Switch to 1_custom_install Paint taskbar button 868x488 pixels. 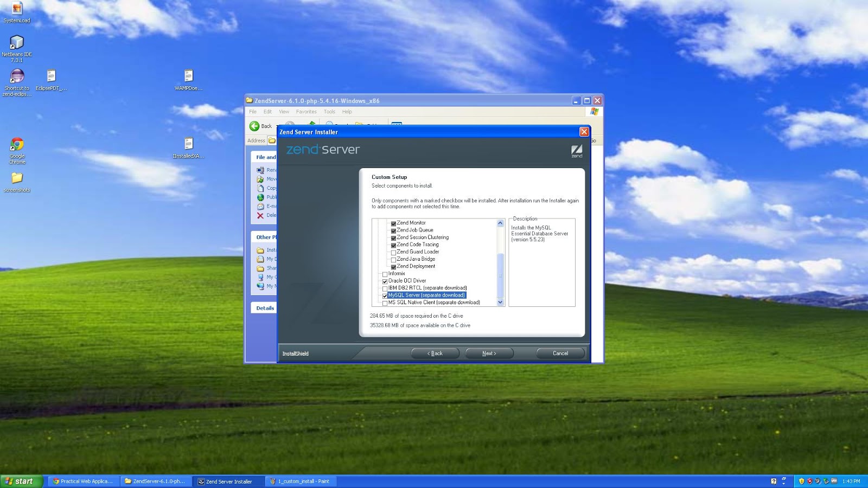tap(301, 481)
